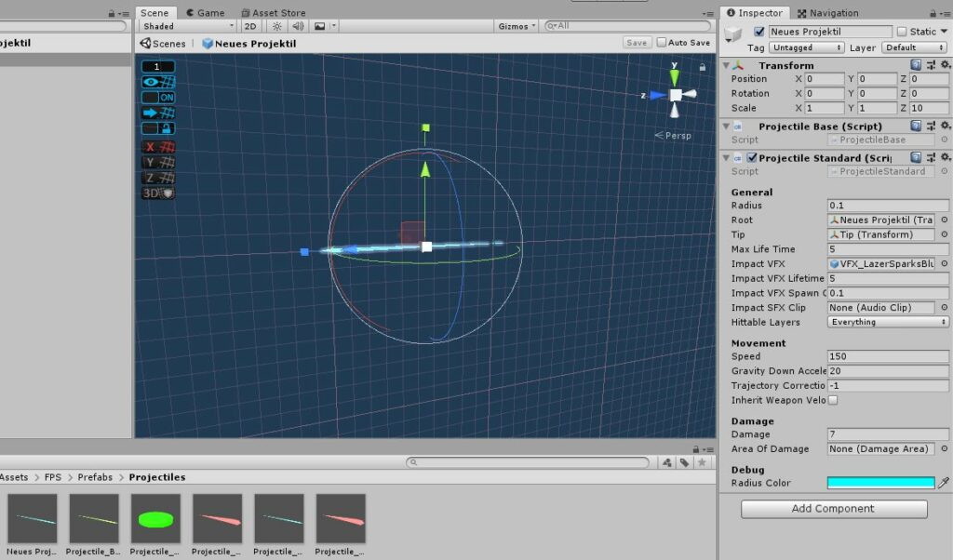Check Inherit Weapon Velocity checkbox

point(833,400)
